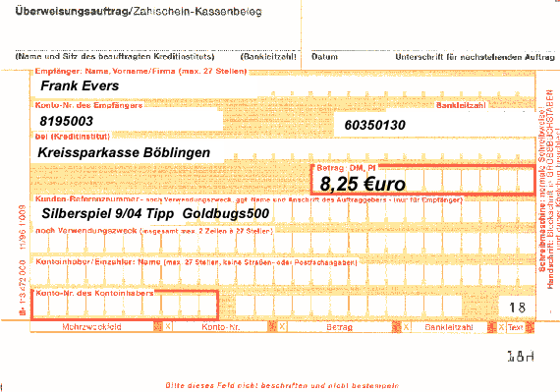Click the vertical 'Schreibmaschine: normale Schreibweise!' note
Screen dimensions: 560x392
[x=541, y=190]
